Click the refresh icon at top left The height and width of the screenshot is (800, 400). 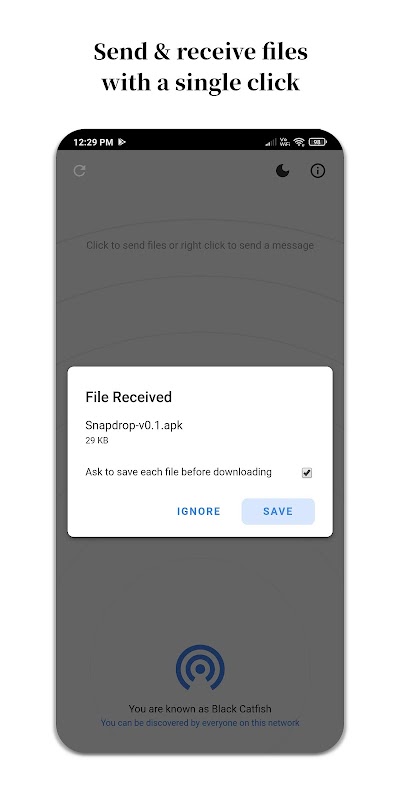pos(79,170)
